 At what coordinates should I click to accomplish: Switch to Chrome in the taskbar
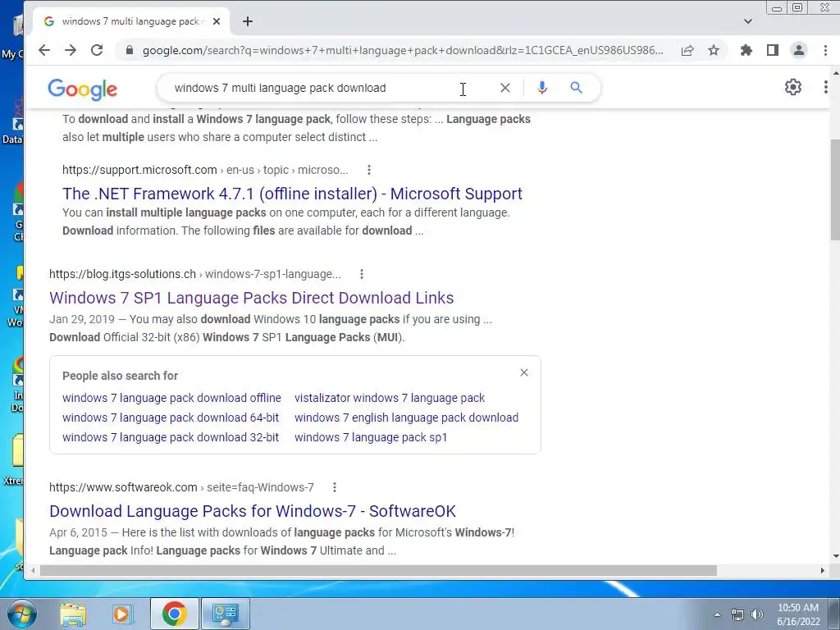click(x=174, y=614)
